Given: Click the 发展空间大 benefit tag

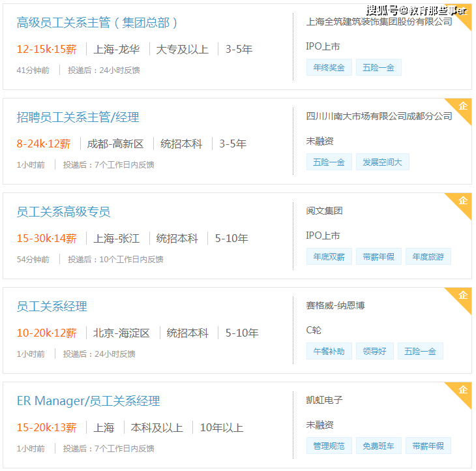Looking at the screenshot, I should click(383, 162).
